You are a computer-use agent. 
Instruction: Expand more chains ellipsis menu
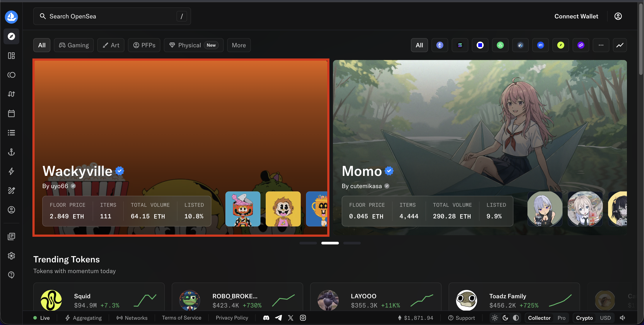tap(601, 45)
